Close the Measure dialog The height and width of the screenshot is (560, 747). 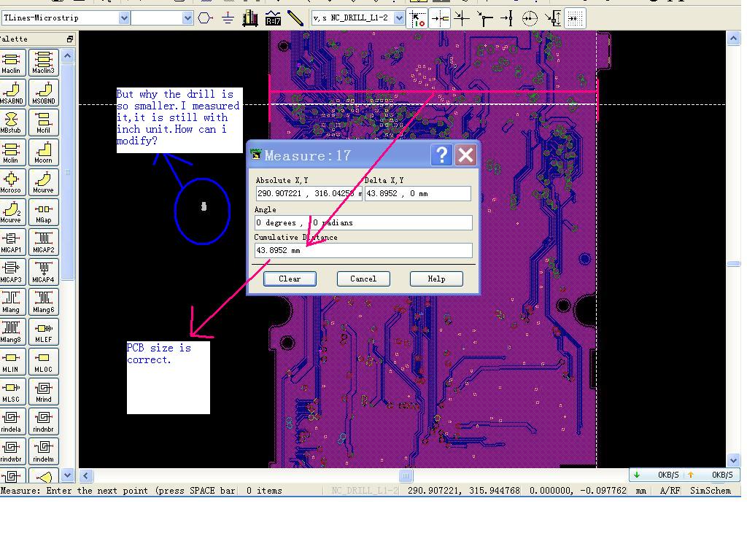coord(465,155)
